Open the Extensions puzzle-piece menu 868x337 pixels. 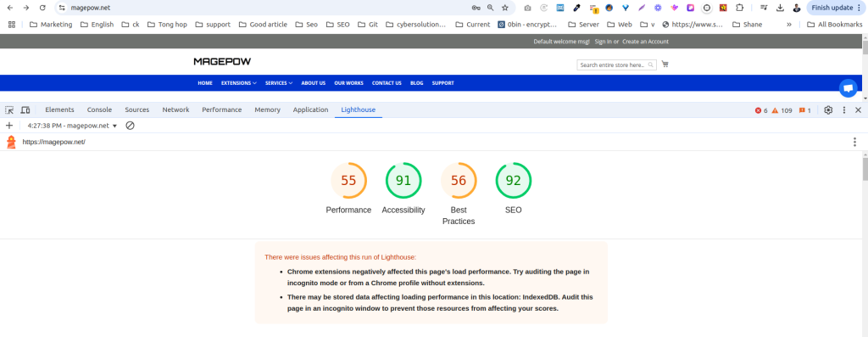(739, 8)
